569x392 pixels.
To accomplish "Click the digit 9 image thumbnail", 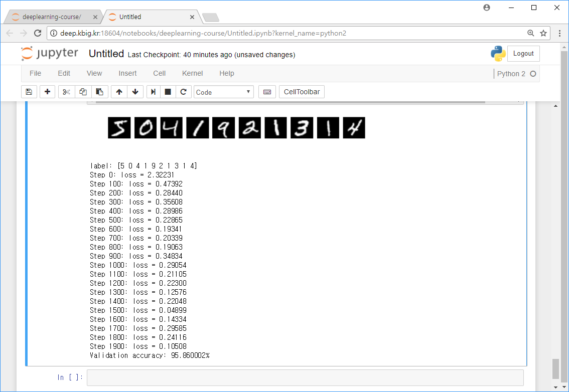I will (224, 128).
